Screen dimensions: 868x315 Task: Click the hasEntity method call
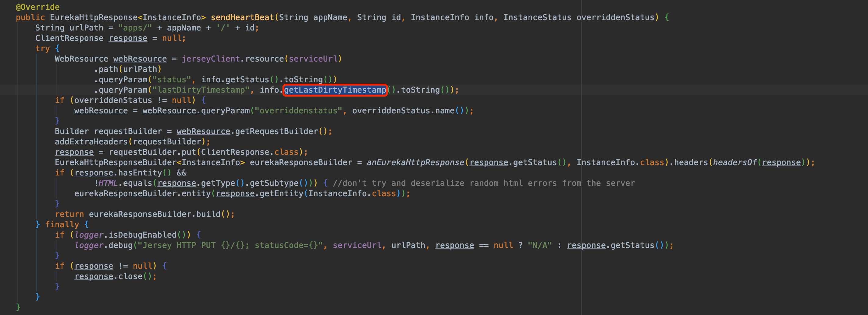click(140, 173)
